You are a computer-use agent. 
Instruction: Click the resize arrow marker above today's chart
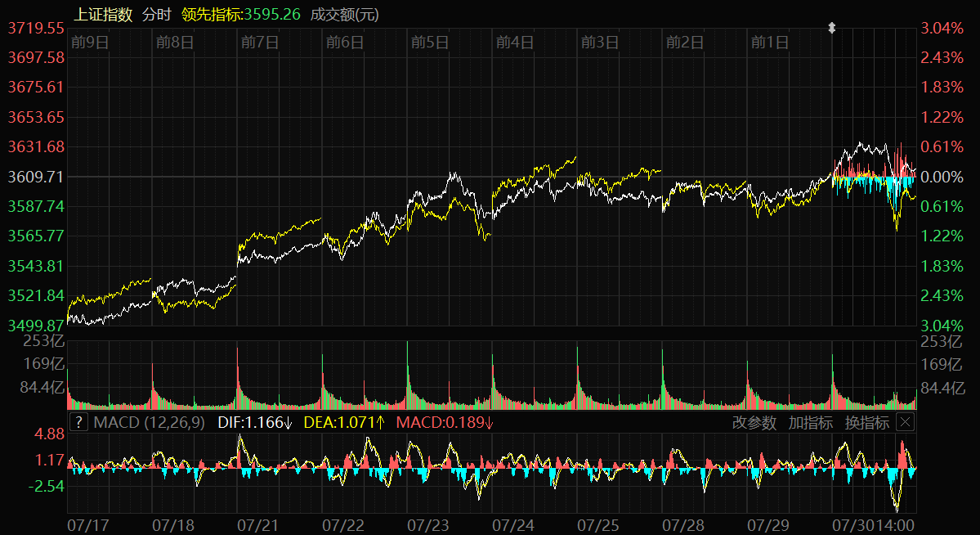[832, 29]
